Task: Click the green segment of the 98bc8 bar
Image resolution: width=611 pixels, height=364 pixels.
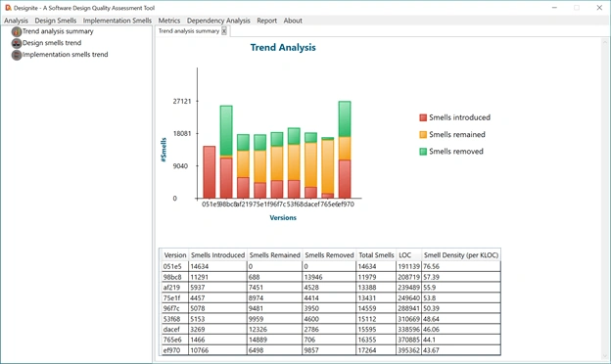Action: 226,130
